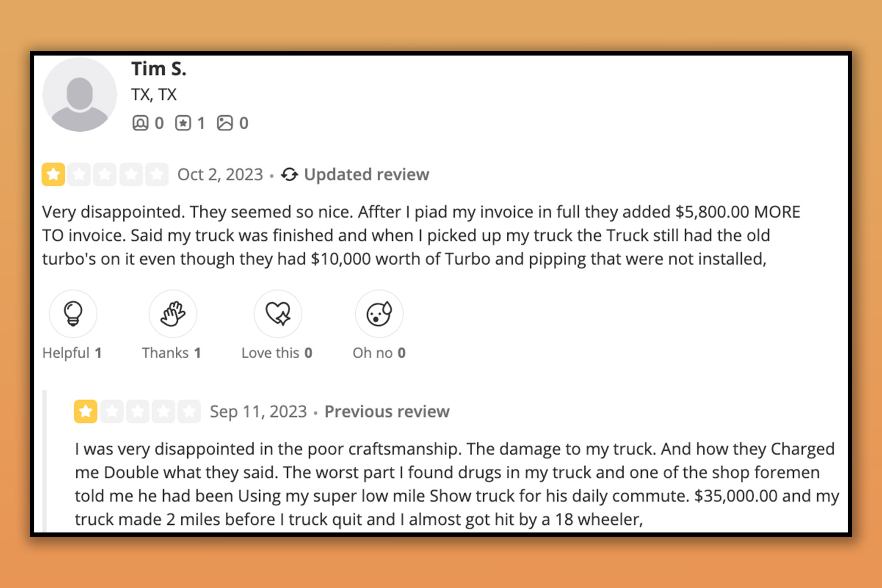Click the Updated review refresh icon
This screenshot has height=588, width=882.
click(289, 174)
